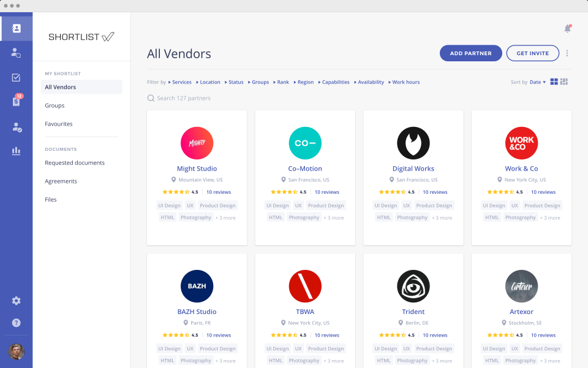Click the ADD PARTNER button
Screen dimensions: 588x368
pos(470,53)
